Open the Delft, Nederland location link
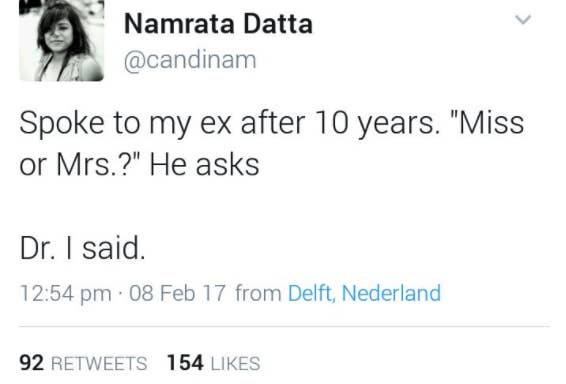This screenshot has height=384, width=566. tap(364, 293)
